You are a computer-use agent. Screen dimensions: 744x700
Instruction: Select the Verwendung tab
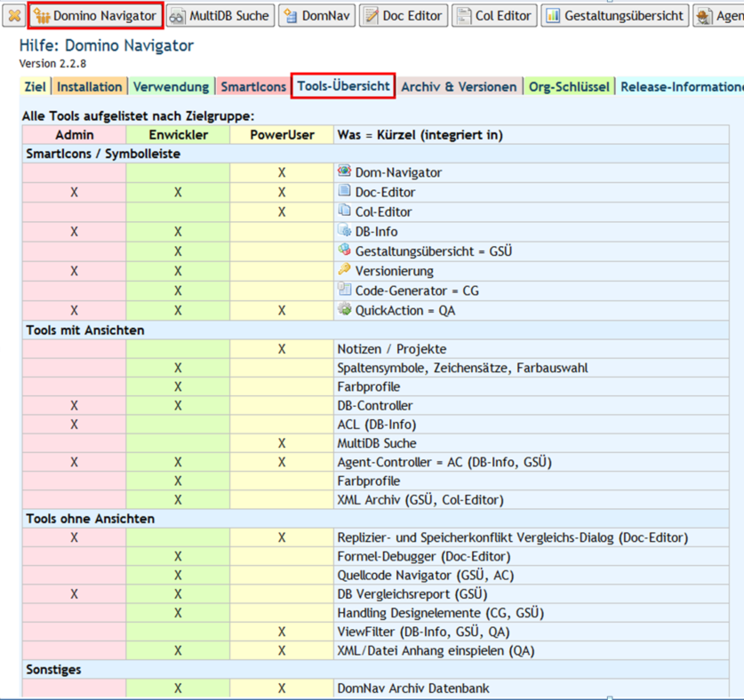(172, 87)
